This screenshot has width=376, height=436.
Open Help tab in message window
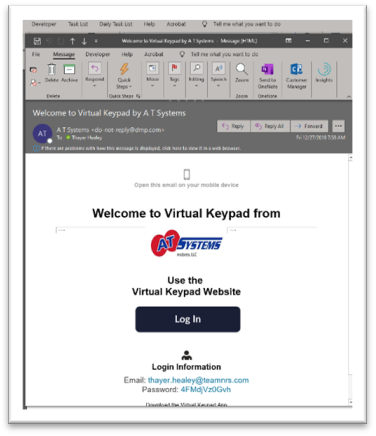(x=127, y=54)
